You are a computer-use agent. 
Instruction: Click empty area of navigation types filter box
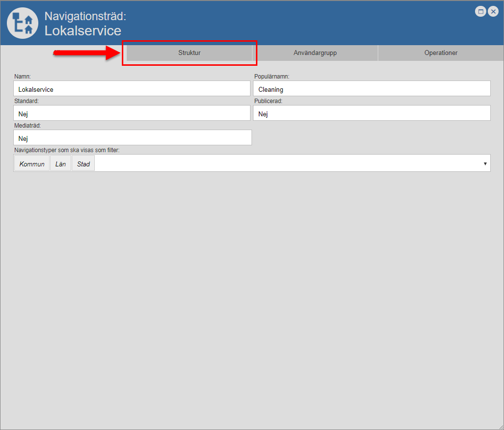coord(285,163)
